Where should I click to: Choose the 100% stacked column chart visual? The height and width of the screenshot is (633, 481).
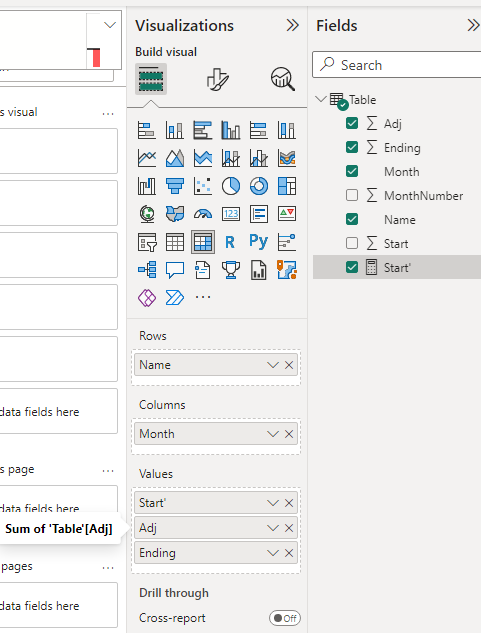(x=287, y=130)
